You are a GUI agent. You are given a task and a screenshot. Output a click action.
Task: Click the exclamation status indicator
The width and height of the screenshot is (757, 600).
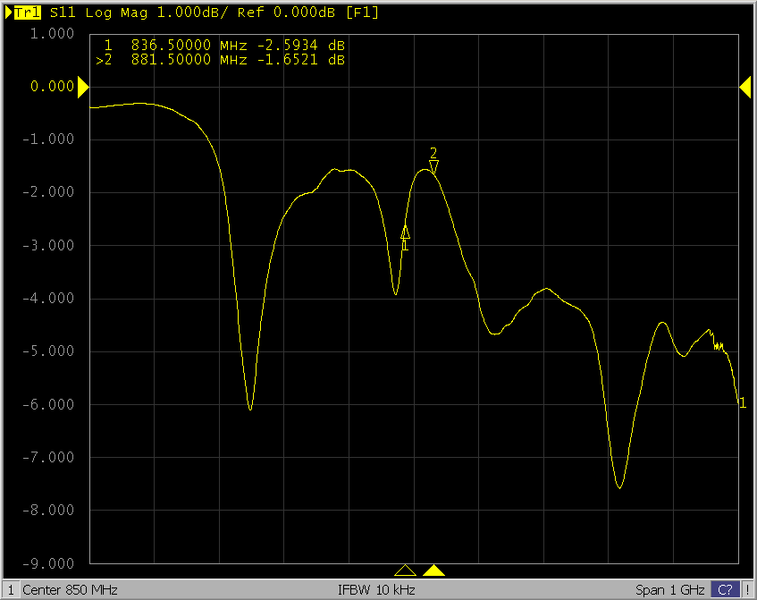point(747,590)
